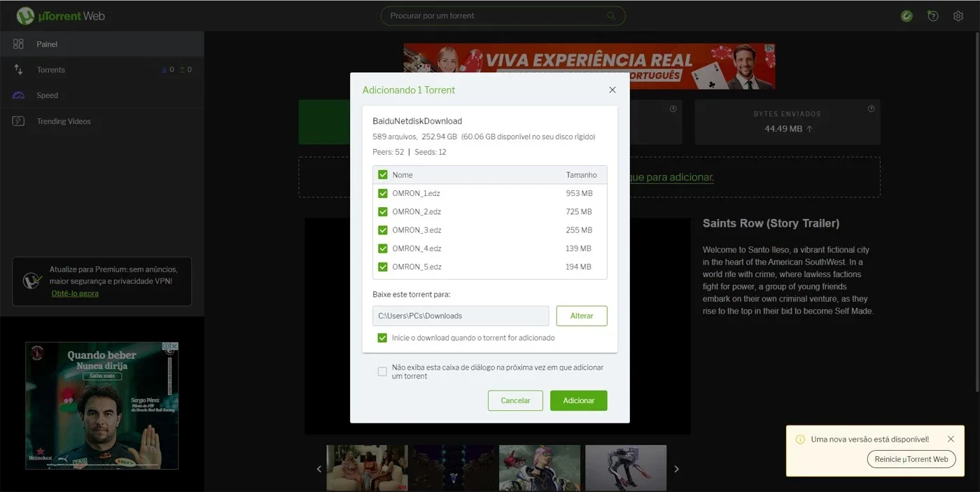
Task: Click the Speed gauge icon
Action: click(x=19, y=95)
